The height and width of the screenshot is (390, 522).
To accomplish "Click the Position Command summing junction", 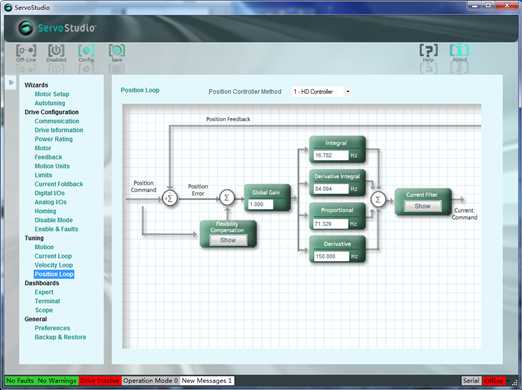I will [170, 198].
